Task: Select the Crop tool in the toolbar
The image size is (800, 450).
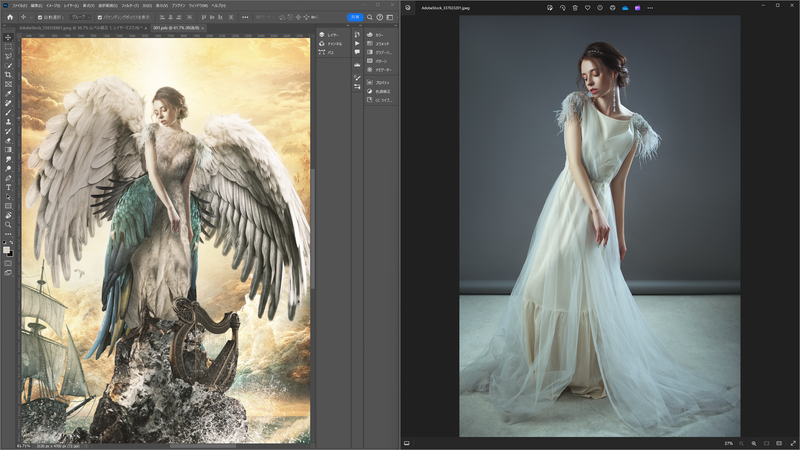Action: tap(8, 75)
